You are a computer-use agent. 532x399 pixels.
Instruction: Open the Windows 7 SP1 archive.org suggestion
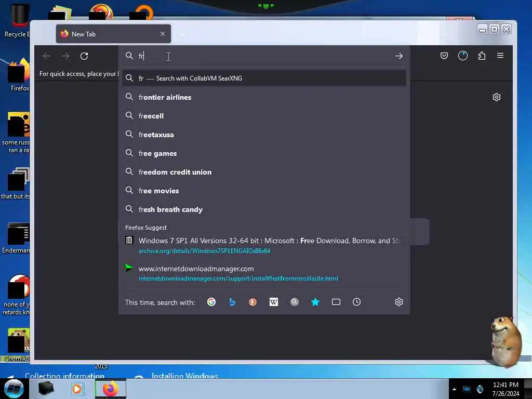[x=264, y=245]
